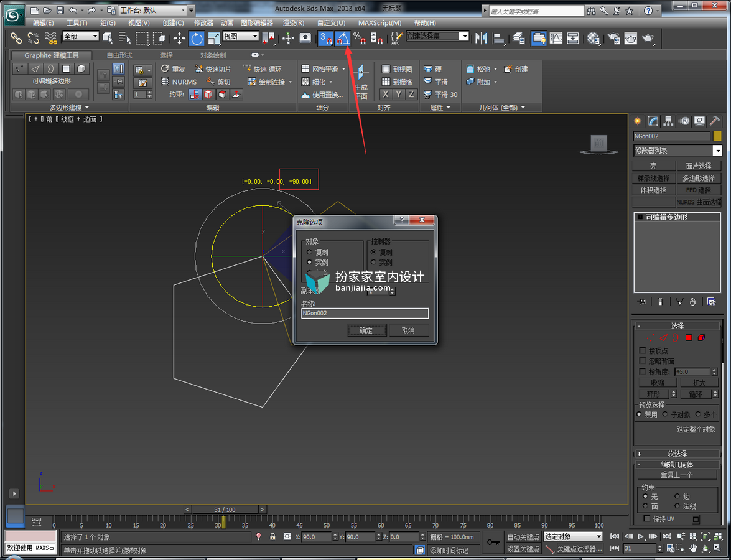Toggle the 3D Snaps button
Screen dimensions: 731x560
(x=326, y=38)
